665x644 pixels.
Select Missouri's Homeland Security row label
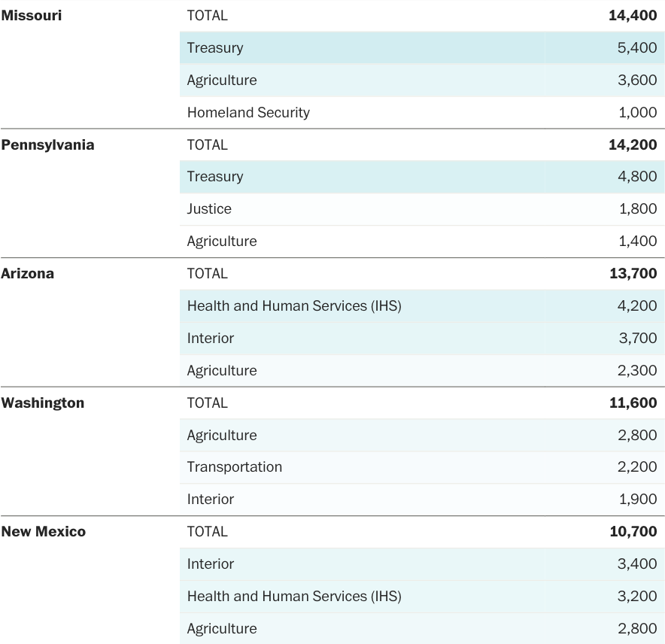[x=248, y=112]
